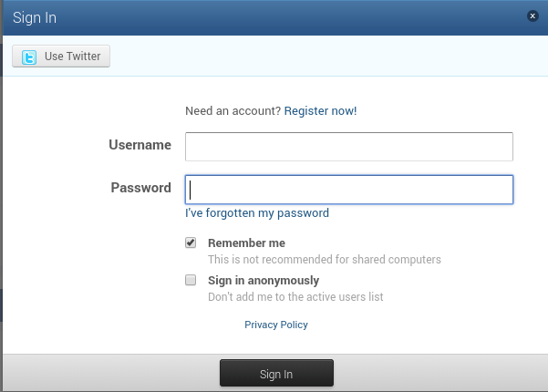Click the Password field label
The height and width of the screenshot is (392, 548).
coord(140,188)
